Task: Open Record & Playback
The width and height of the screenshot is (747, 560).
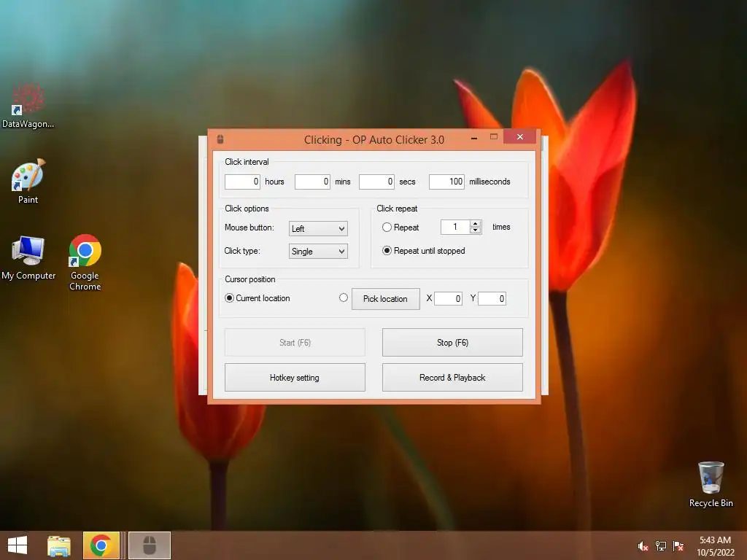Action: (x=452, y=378)
